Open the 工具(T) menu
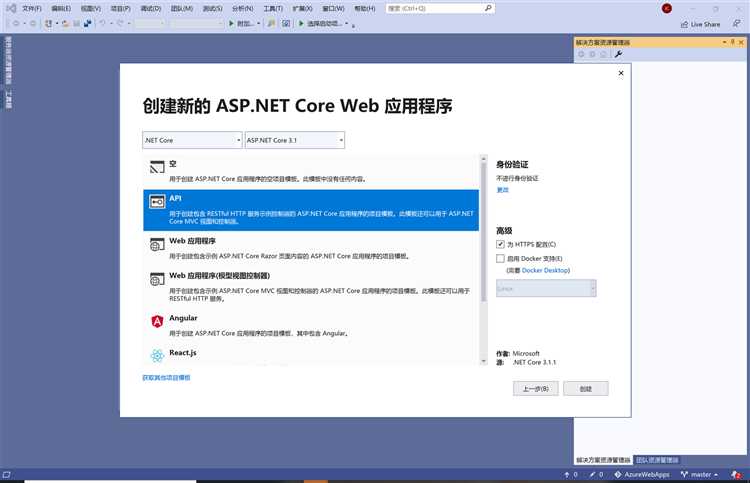 (x=273, y=9)
